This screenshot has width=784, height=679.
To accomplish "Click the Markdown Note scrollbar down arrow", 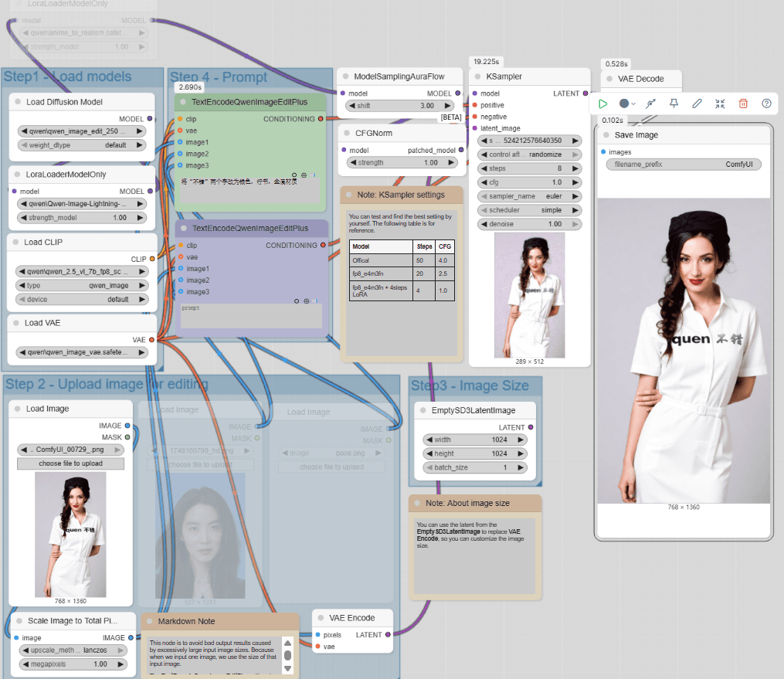I will [287, 669].
